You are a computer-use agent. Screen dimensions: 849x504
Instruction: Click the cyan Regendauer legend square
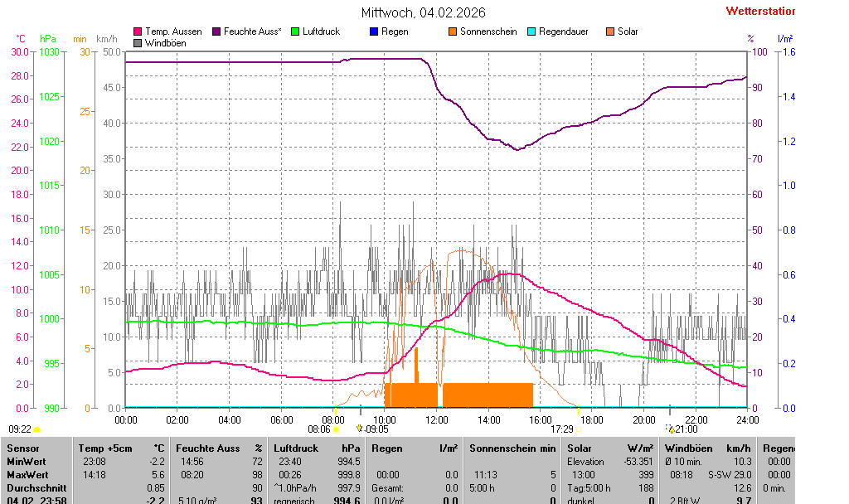(531, 31)
